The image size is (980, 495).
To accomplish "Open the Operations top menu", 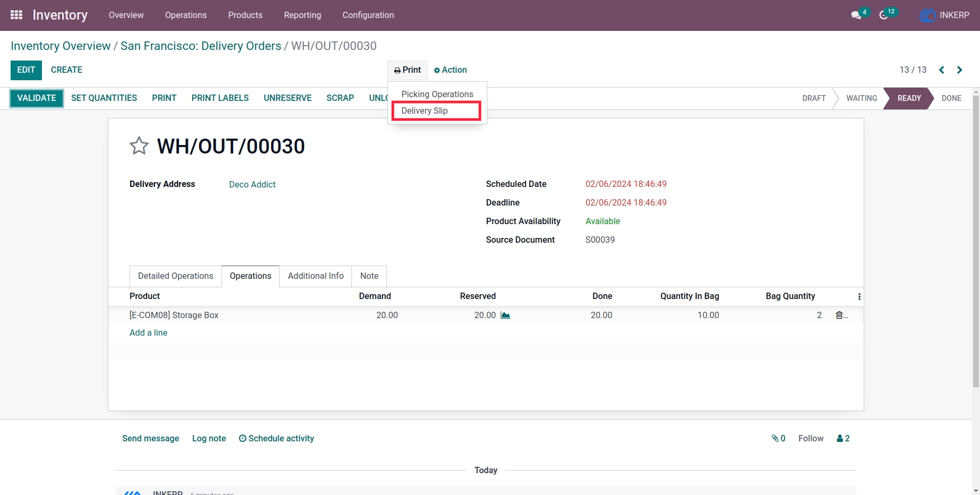I will 186,15.
